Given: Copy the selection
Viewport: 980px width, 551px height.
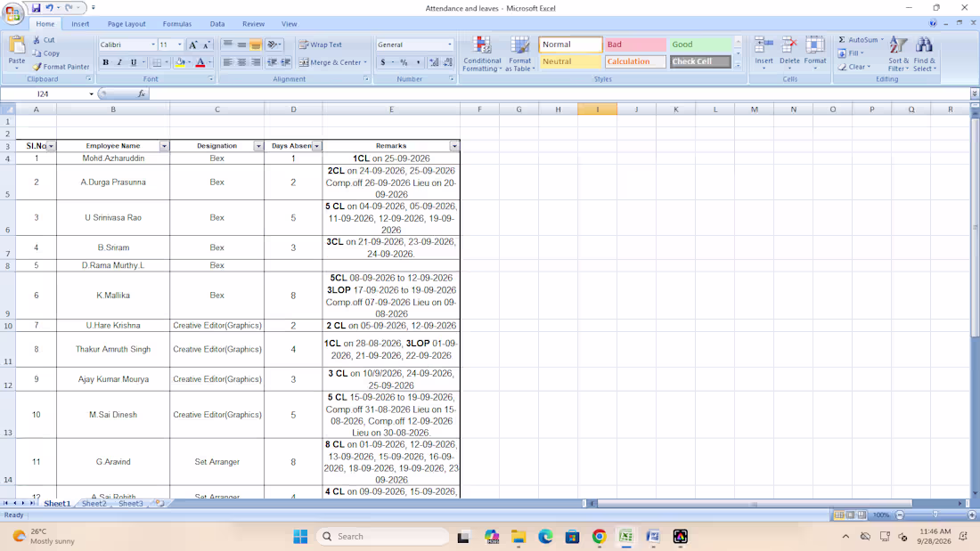Looking at the screenshot, I should click(x=46, y=53).
